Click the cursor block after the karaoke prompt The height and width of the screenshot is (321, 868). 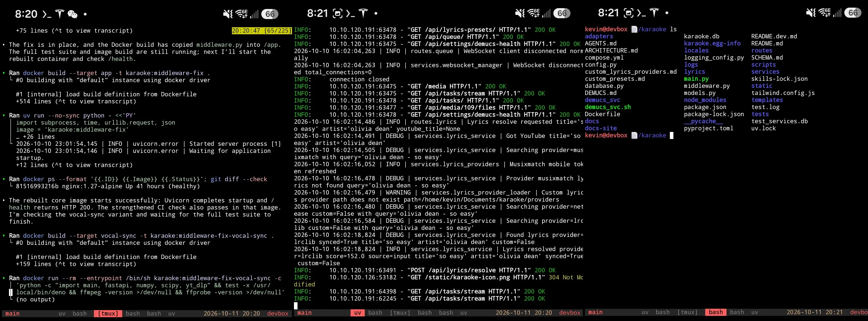click(671, 135)
